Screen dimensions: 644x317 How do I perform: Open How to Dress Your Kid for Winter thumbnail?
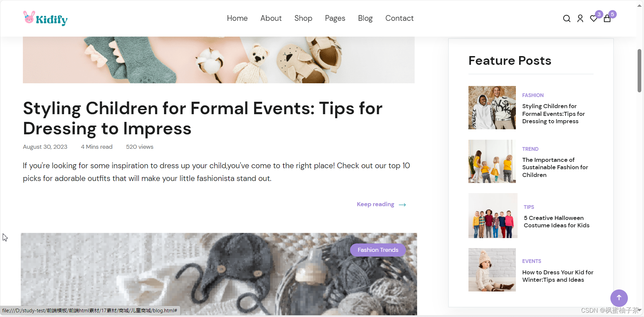tap(492, 270)
